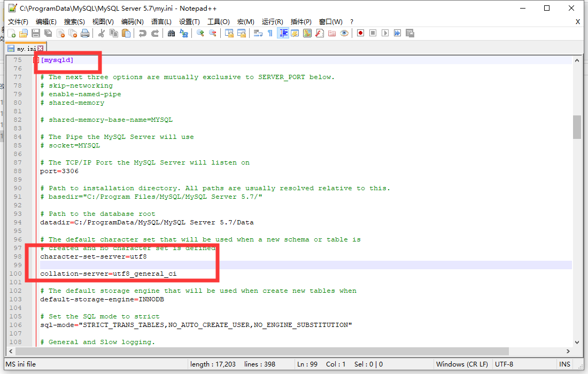Screen dimensions: 588x374
Task: Toggle the indent guide icon
Action: pos(283,33)
